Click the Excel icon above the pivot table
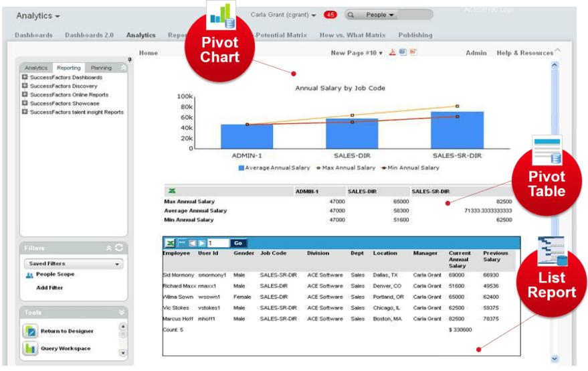This screenshot has width=588, height=371. point(172,191)
